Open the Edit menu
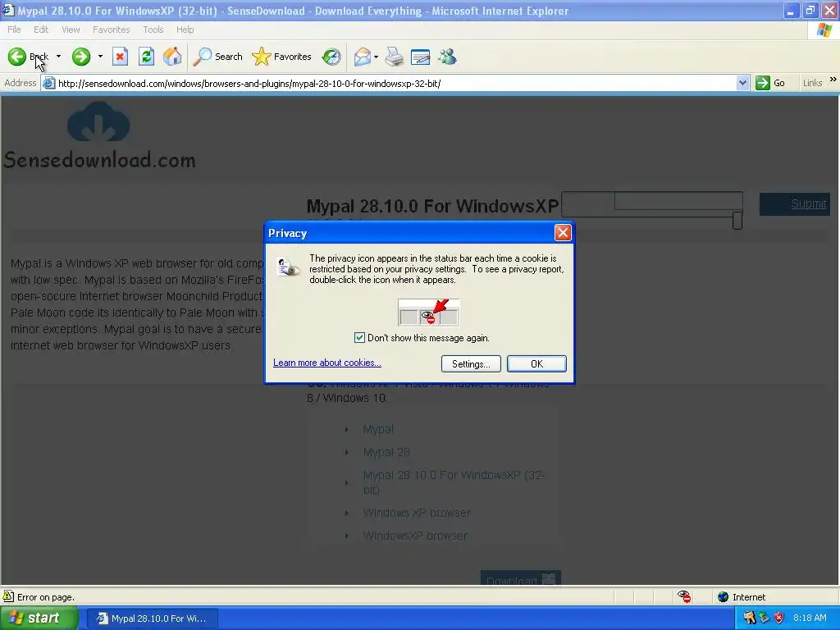Screen dimensions: 840x630 pyautogui.click(x=41, y=30)
